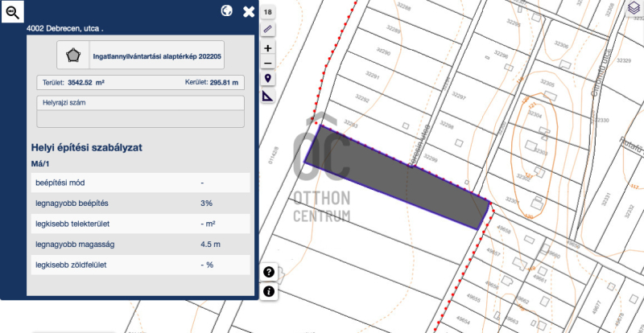Click the zoom level 18 indicator
The width and height of the screenshot is (644, 333).
[x=268, y=12]
